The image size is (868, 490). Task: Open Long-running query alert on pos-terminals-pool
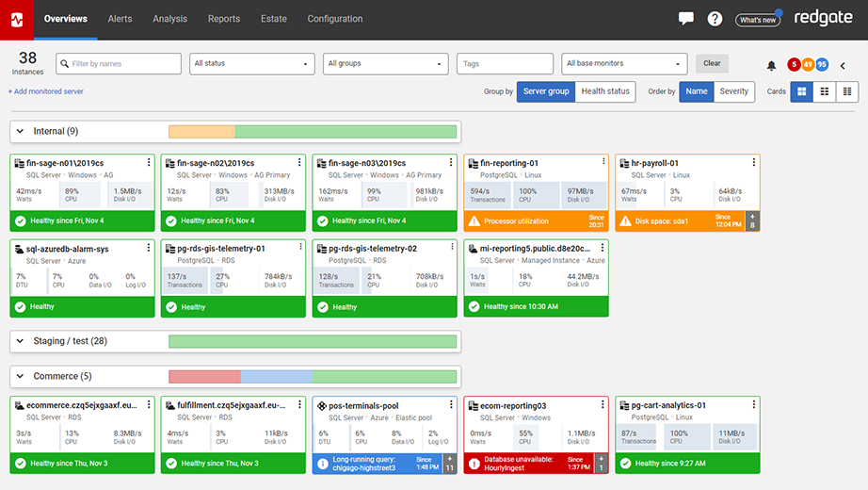[378, 464]
